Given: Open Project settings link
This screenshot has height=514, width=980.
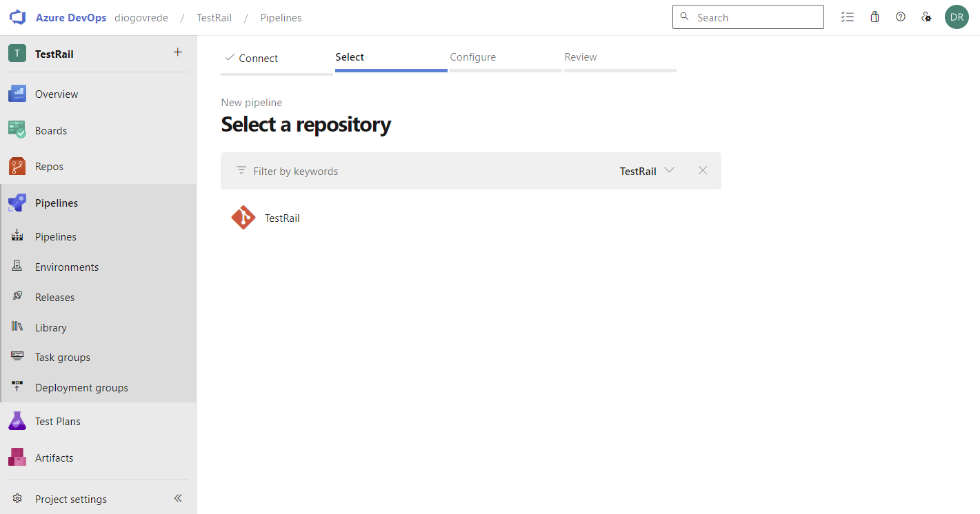Looking at the screenshot, I should [x=70, y=500].
